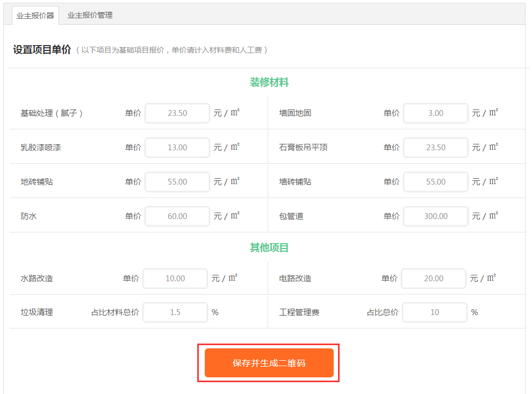The image size is (532, 394).
Task: Click the 设置项目单价 page title
Action: (42, 50)
